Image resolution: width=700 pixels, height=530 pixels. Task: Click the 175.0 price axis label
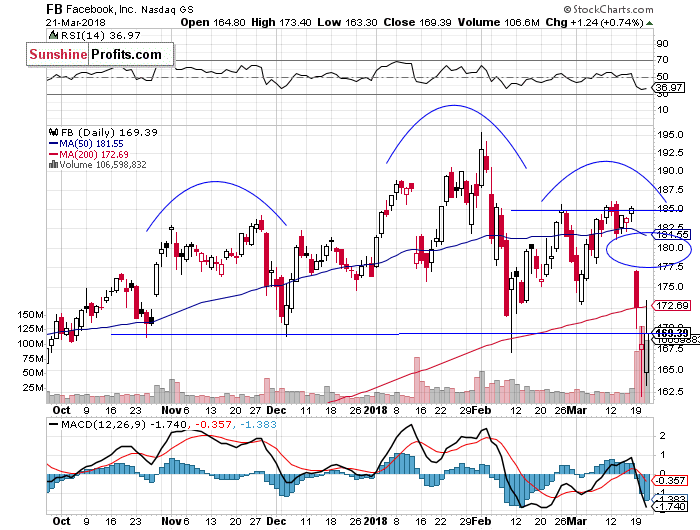pos(670,287)
